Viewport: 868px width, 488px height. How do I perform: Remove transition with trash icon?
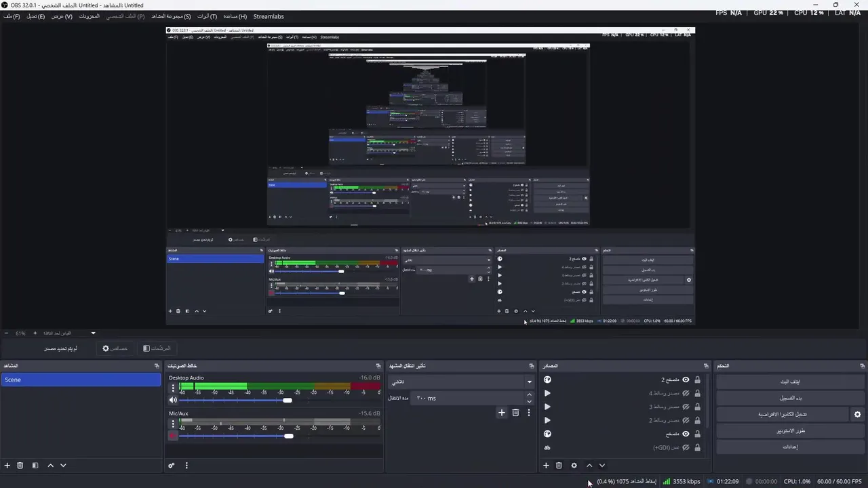coord(515,412)
